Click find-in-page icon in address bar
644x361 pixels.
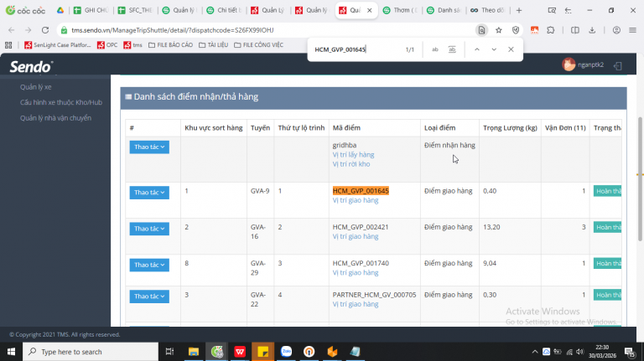click(x=481, y=30)
